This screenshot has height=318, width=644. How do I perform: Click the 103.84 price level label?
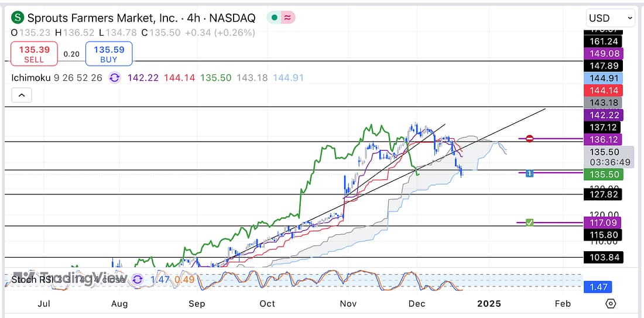tap(602, 257)
